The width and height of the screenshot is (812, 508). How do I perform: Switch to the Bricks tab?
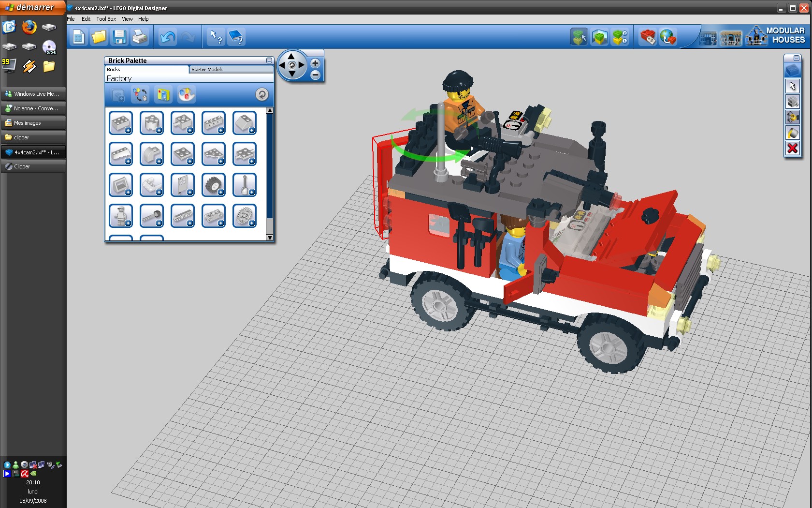click(x=146, y=70)
